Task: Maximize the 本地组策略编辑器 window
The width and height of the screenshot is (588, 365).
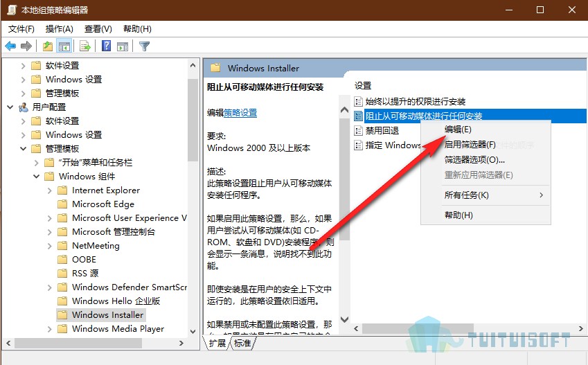Action: [x=540, y=10]
